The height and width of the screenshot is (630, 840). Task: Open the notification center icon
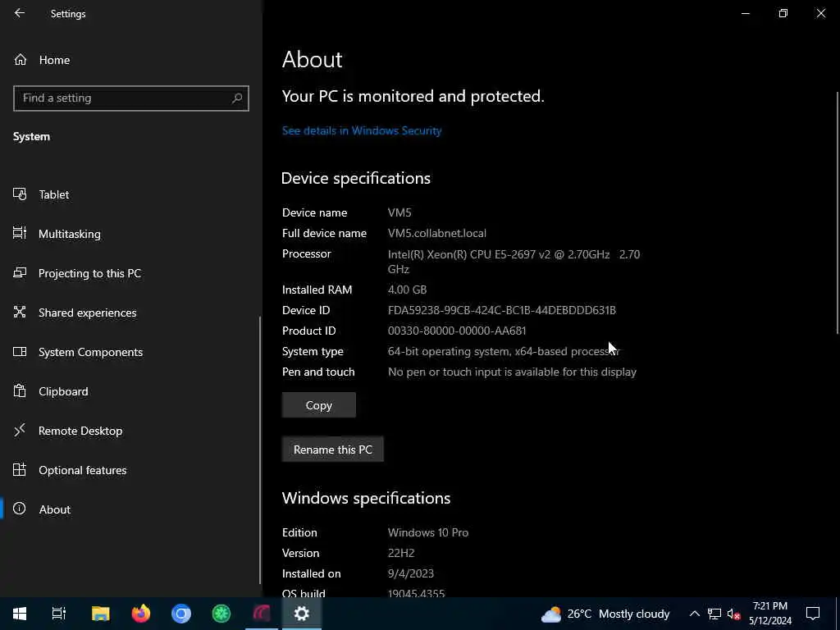coord(813,614)
